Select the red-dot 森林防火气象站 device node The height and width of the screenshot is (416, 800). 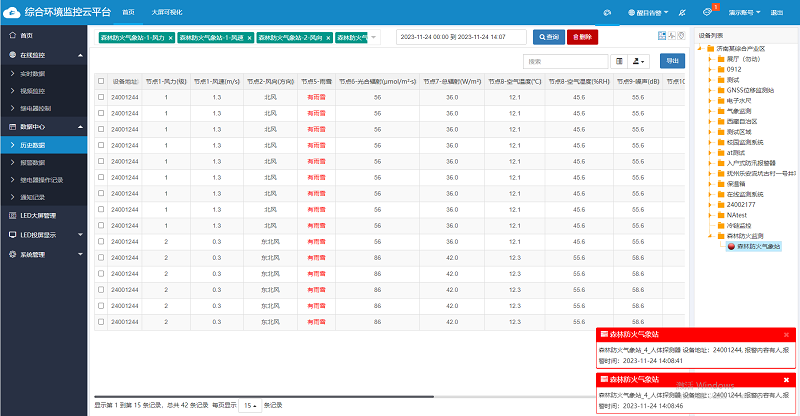[x=754, y=247]
